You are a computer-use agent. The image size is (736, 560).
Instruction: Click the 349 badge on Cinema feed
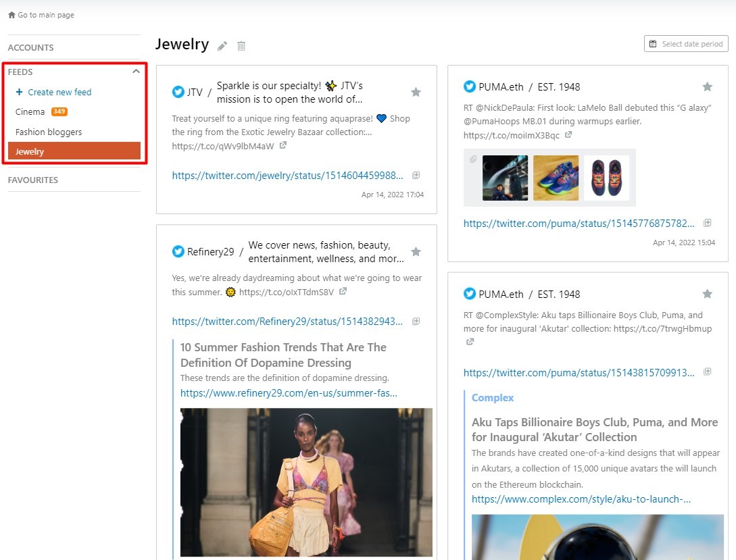59,111
